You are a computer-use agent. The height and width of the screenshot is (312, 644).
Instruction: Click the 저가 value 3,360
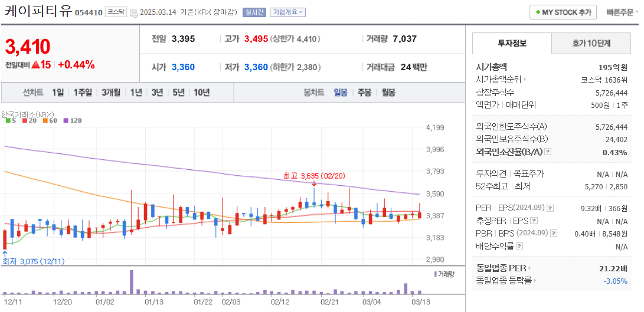click(256, 67)
